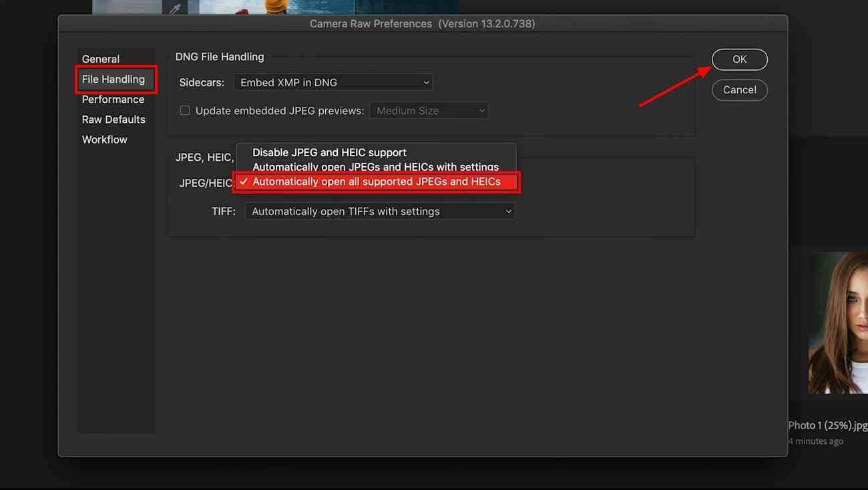Screen dimensions: 868x490
Task: Select Automatically open all supported JPEGs and HEICs
Action: pyautogui.click(x=377, y=182)
